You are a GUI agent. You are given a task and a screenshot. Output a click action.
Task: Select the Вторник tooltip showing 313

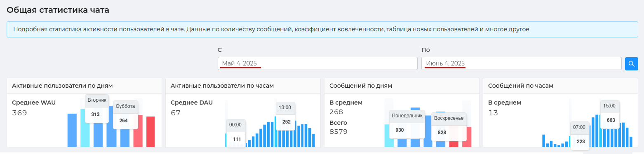coord(97,108)
